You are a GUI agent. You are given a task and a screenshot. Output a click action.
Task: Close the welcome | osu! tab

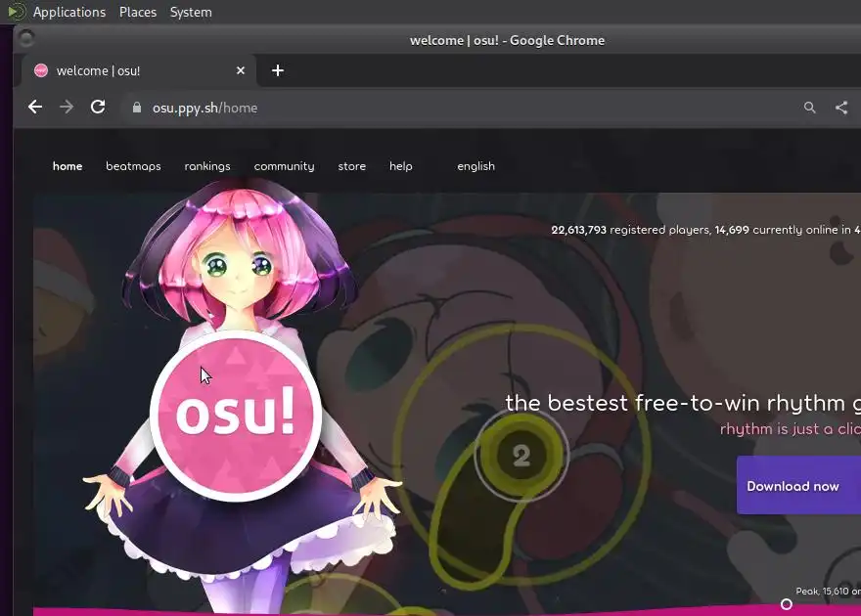coord(241,70)
